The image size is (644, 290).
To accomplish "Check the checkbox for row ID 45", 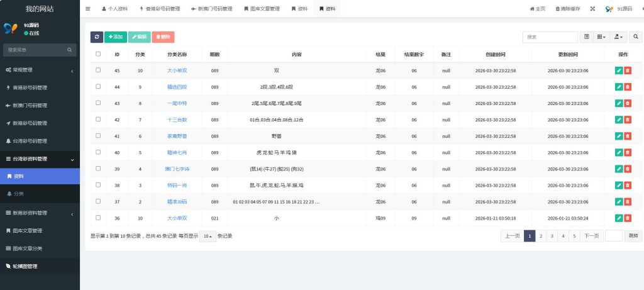I will point(97,70).
